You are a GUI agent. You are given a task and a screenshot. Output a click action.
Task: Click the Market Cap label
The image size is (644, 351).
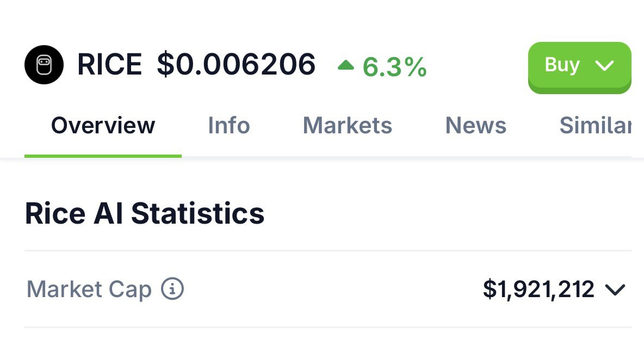coord(89,290)
